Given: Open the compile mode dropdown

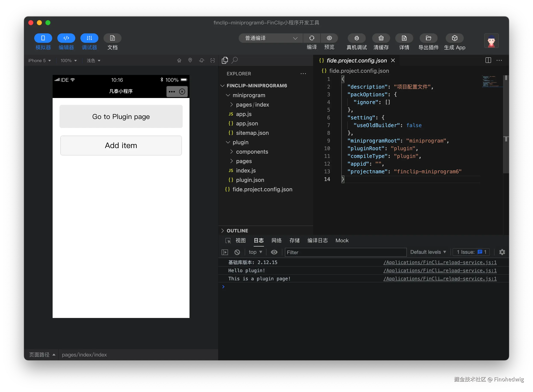Looking at the screenshot, I should 270,38.
